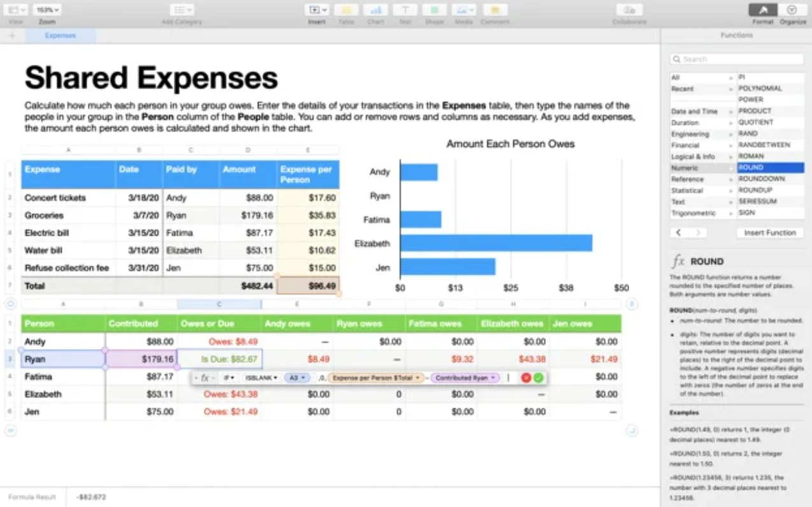Cancel the formula edit with red button
The height and width of the screenshot is (507, 812).
525,378
